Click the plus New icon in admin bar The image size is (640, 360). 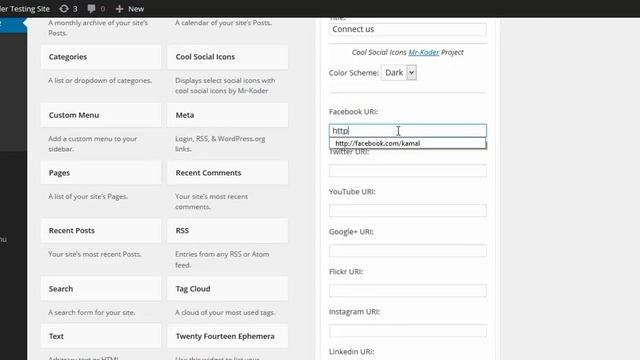[x=119, y=9]
